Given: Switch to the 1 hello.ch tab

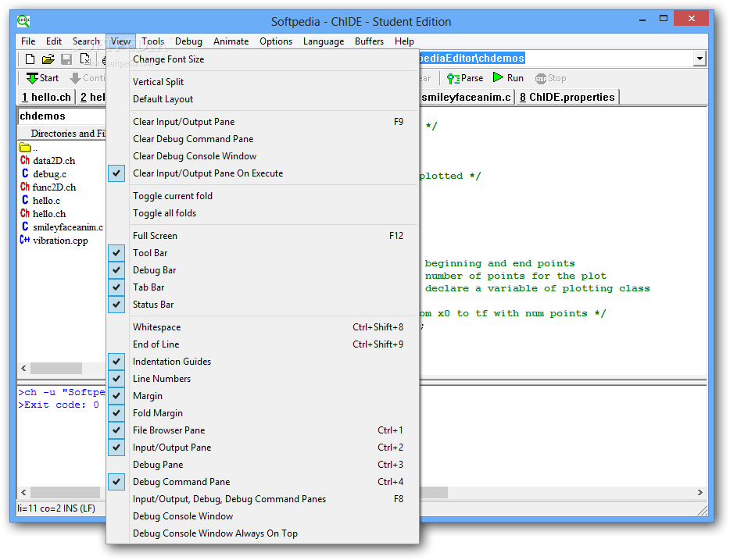Looking at the screenshot, I should [x=46, y=97].
